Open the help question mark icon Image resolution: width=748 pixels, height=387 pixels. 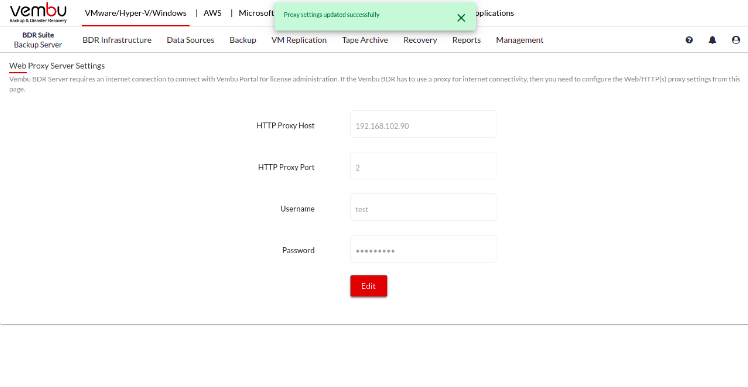tap(689, 40)
